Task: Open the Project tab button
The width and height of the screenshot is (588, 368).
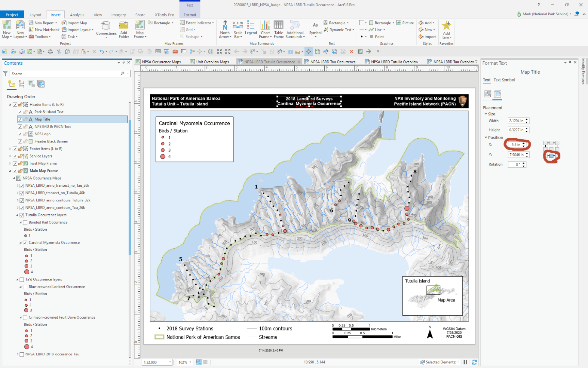Action: [12, 15]
